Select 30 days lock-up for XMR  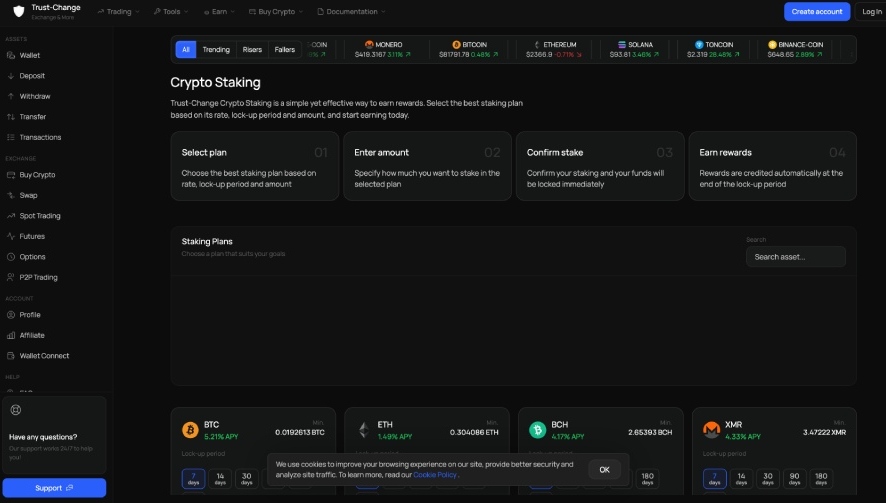pyautogui.click(x=768, y=479)
